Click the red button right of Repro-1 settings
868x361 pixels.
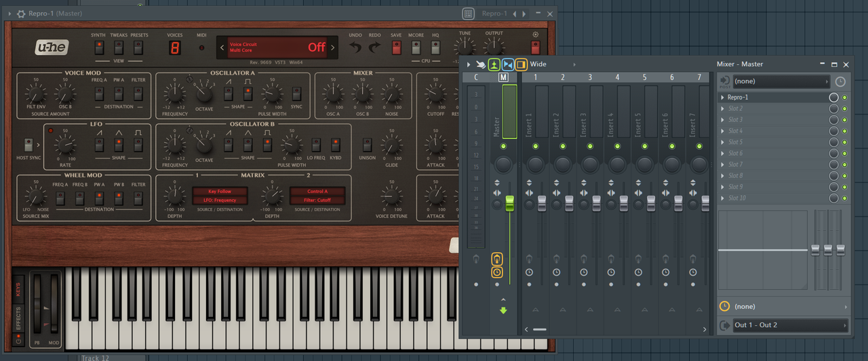point(536,47)
